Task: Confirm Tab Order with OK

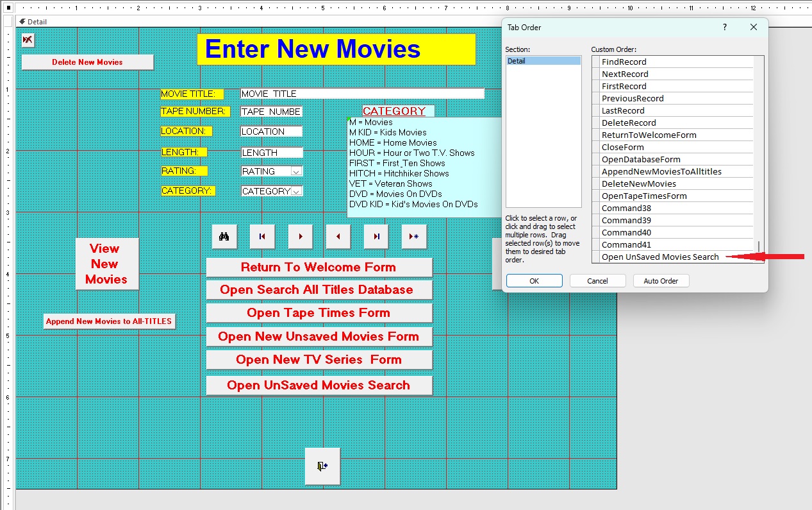Action: click(x=534, y=281)
